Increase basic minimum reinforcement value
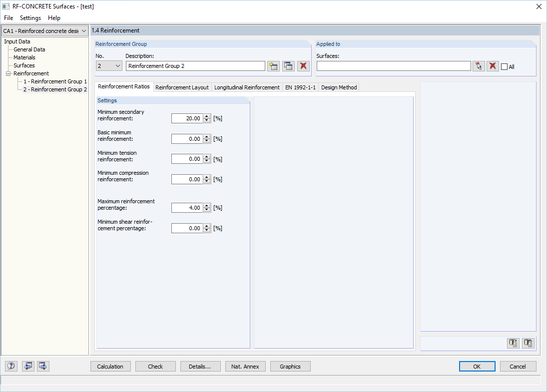The width and height of the screenshot is (547, 392). 207,137
